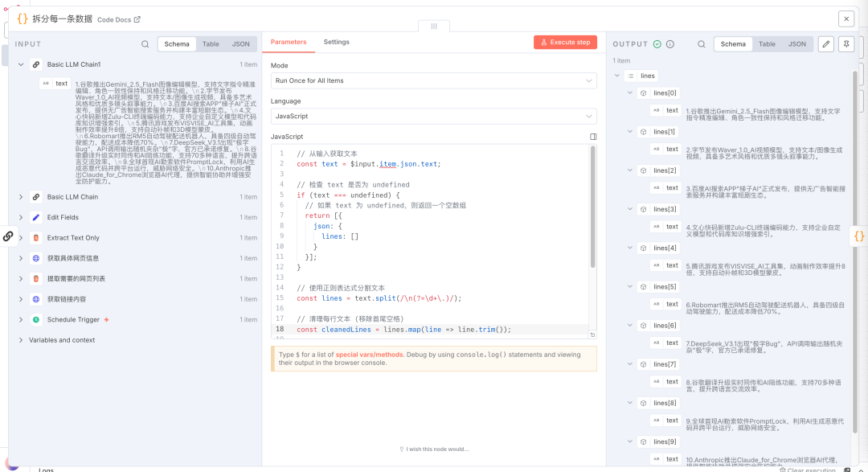The image size is (868, 472).
Task: Click the lines[1] object icon
Action: coord(643,132)
